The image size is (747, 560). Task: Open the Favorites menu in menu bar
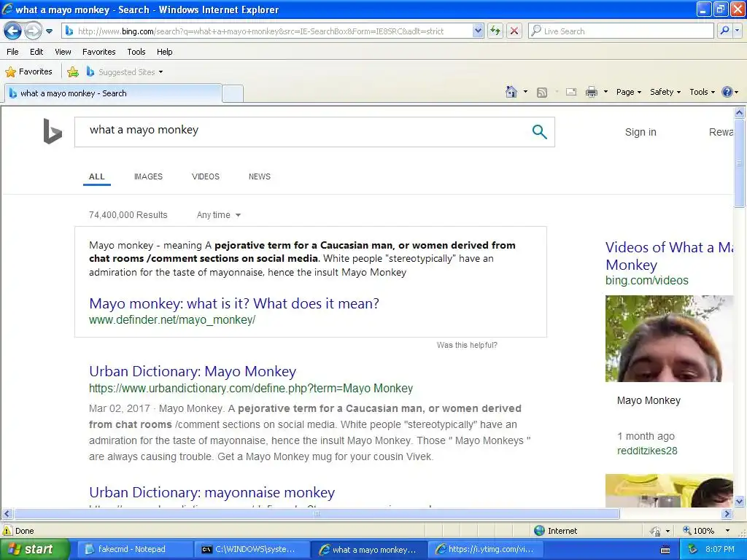point(98,52)
